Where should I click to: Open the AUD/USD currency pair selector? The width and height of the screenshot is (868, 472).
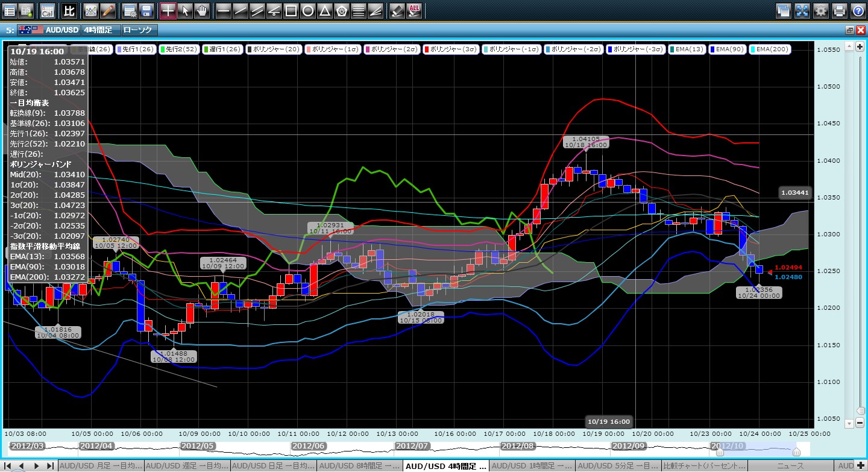point(48,30)
